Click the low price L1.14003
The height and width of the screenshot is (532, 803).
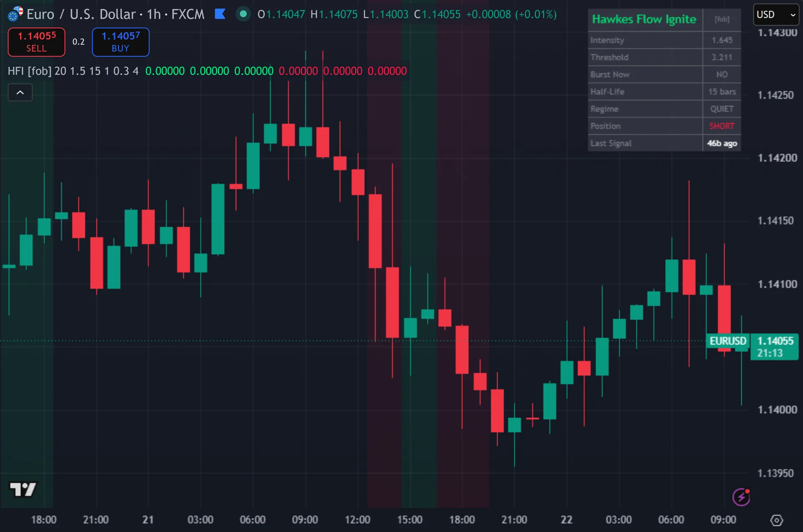[386, 15]
